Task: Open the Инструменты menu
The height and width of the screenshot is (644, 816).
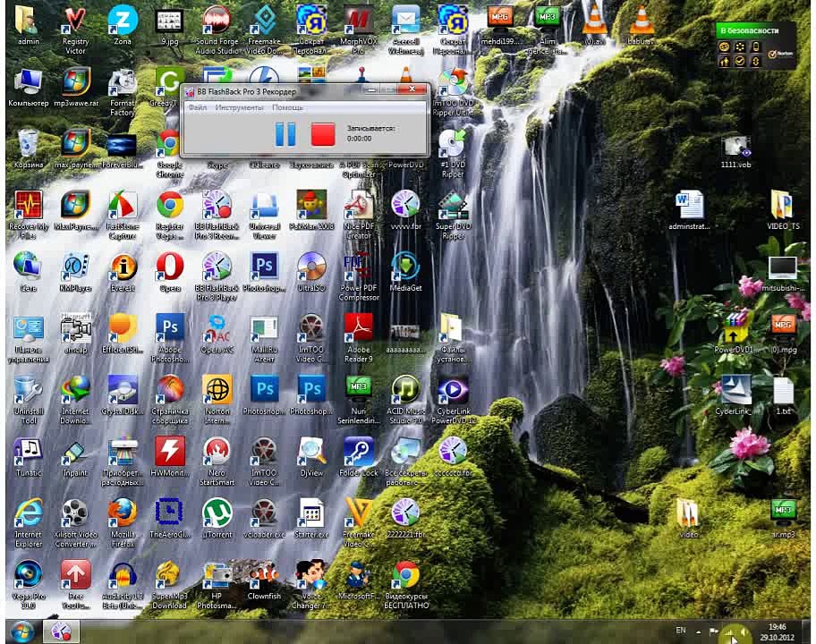Action: (x=239, y=107)
